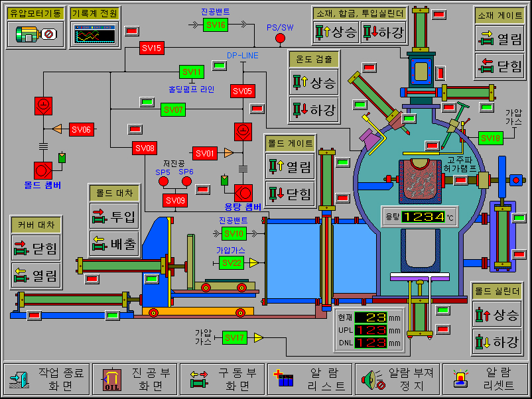This screenshot has width=532, height=399.
Task: Raise the mold cylinder (몰드 실린더 상승)
Action: click(497, 314)
